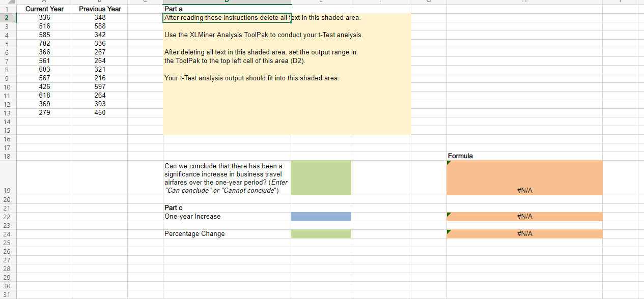Click previous year value 450
The height and width of the screenshot is (299, 644).
(100, 112)
